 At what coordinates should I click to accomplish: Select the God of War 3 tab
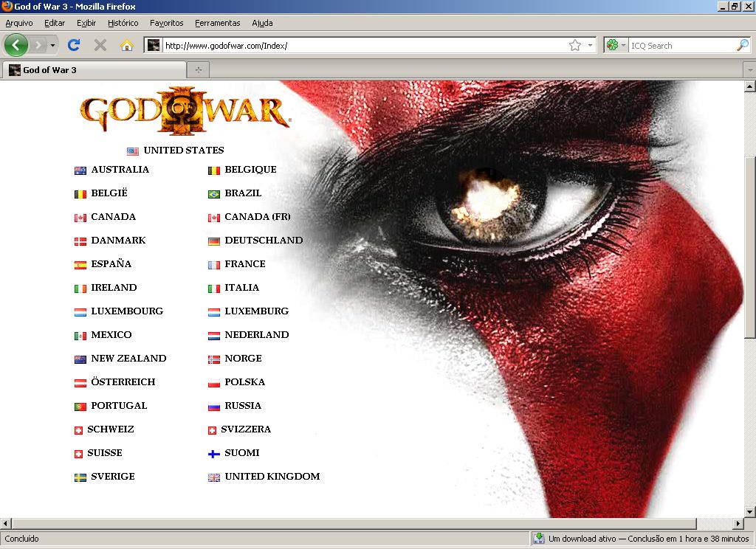[94, 70]
